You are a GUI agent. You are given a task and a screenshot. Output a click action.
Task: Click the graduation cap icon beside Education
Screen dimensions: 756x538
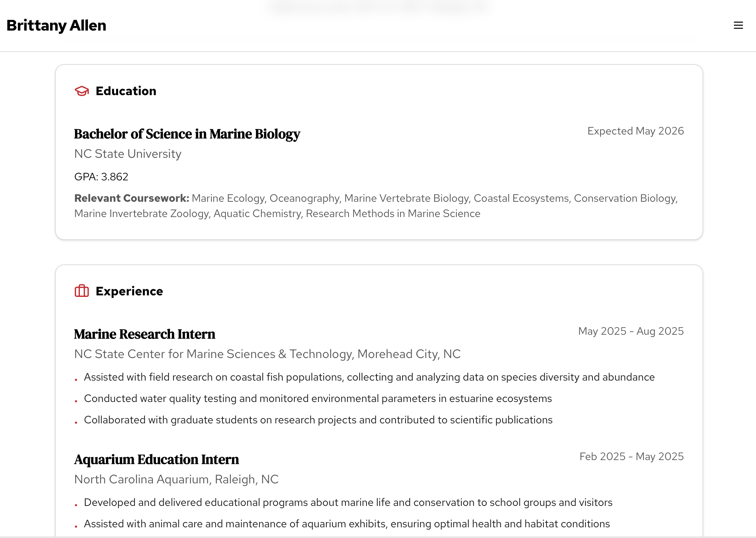pyautogui.click(x=81, y=91)
